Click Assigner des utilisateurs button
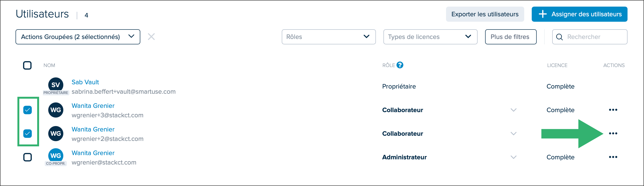Image resolution: width=644 pixels, height=186 pixels. click(x=579, y=14)
